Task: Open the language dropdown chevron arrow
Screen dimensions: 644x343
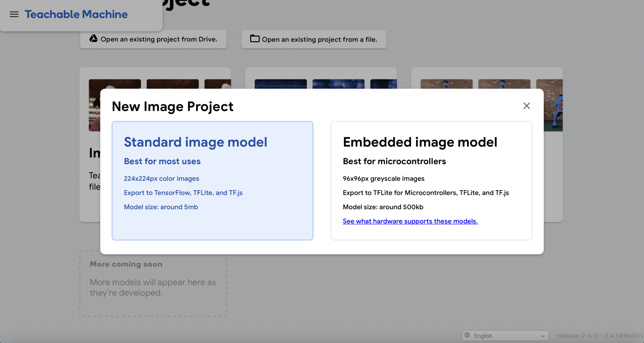Action: [543, 336]
